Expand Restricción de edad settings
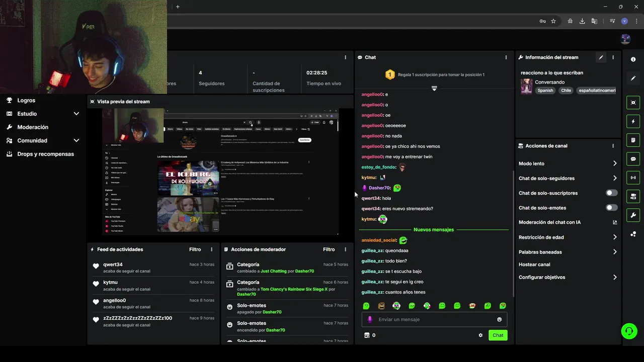 [x=615, y=237]
